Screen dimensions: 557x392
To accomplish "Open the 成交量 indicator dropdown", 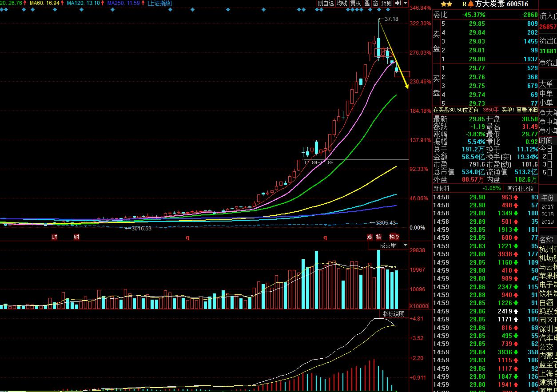I will click(388, 245).
